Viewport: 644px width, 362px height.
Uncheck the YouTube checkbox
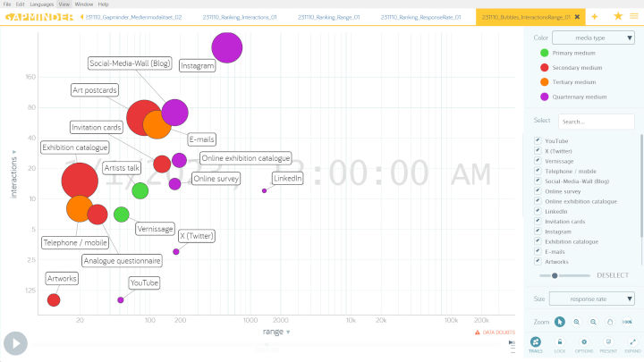pos(537,141)
